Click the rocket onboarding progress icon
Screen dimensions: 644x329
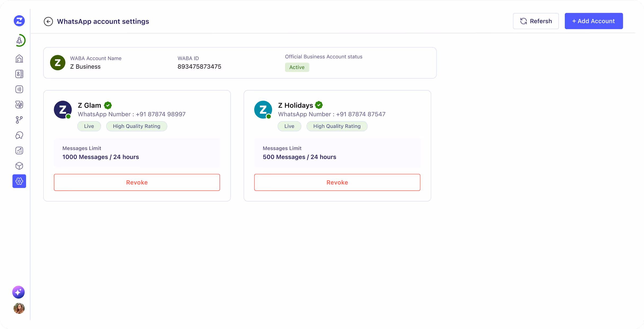(x=19, y=41)
